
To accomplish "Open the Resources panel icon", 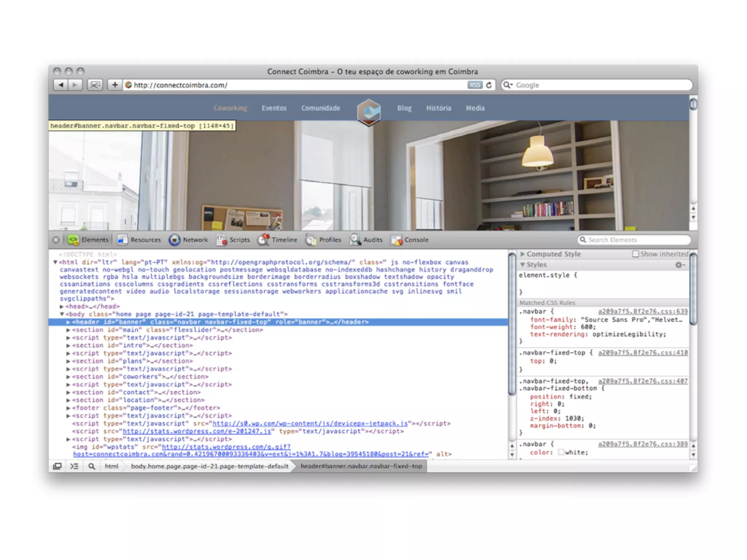I will 122,240.
